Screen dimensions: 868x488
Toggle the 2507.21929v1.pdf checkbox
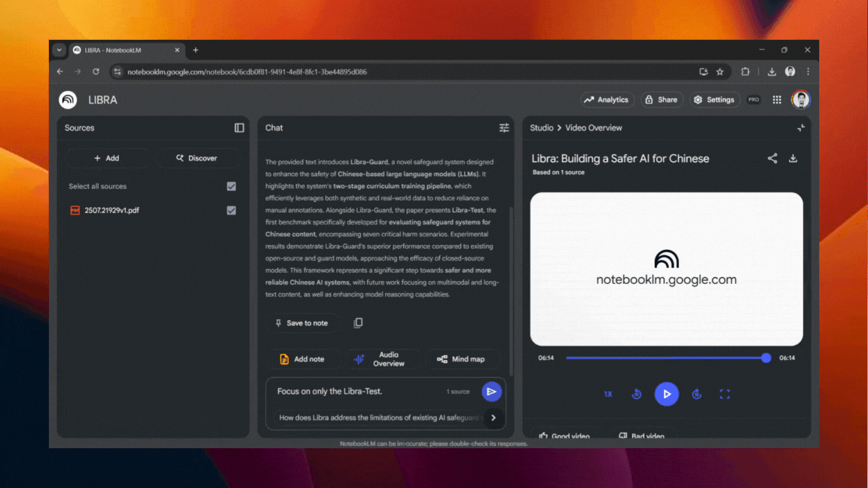point(231,210)
